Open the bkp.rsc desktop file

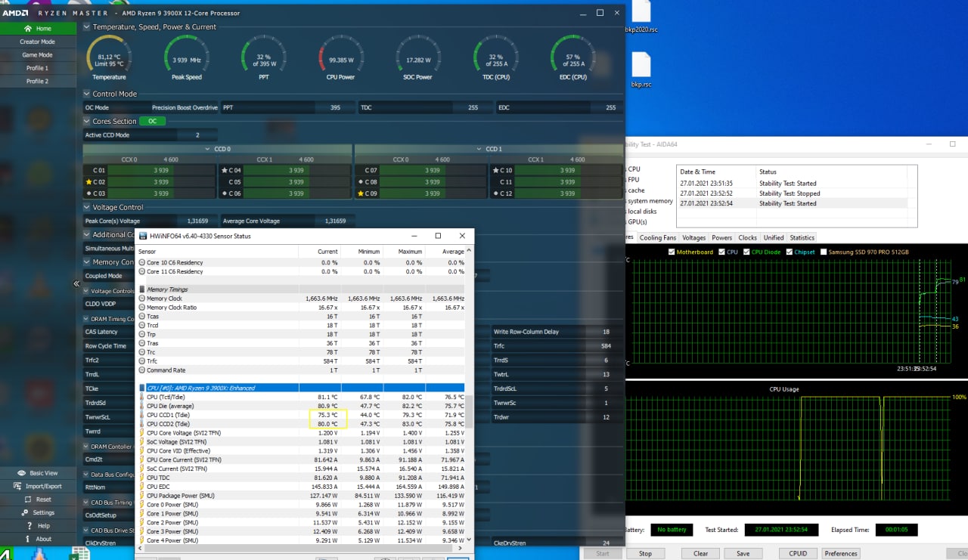[x=641, y=70]
